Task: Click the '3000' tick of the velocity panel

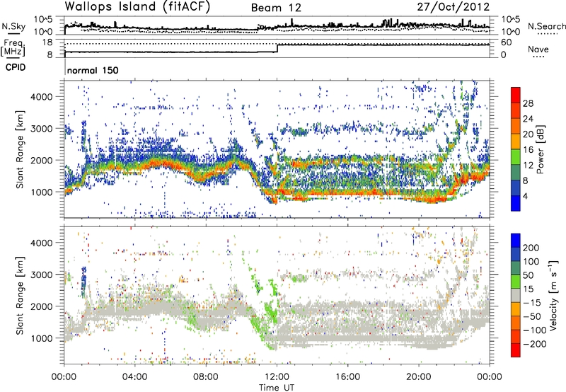Action: point(42,275)
